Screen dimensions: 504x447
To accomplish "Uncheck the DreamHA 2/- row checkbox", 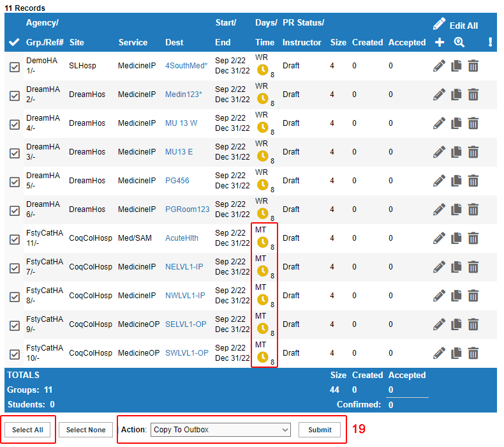I will point(15,96).
